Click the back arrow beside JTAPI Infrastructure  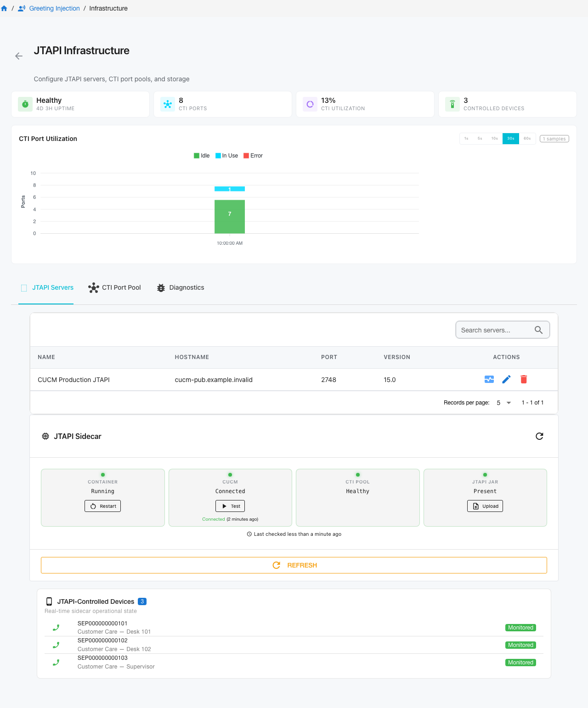click(19, 56)
